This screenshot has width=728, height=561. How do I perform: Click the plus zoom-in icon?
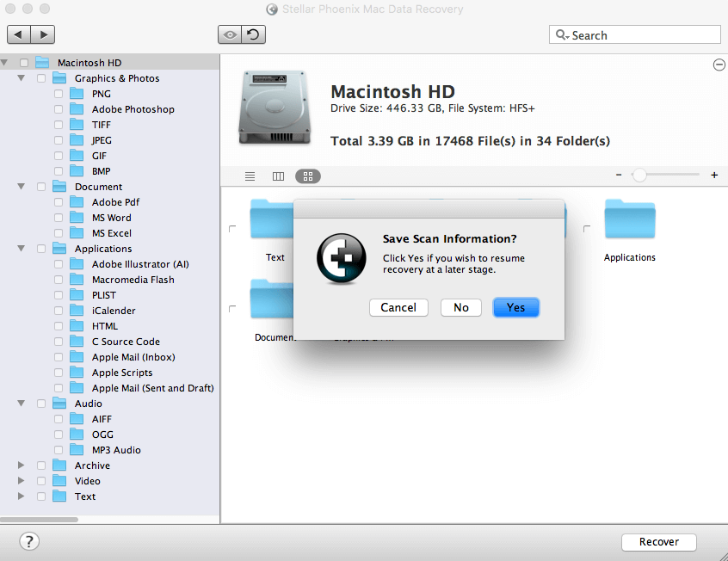click(x=714, y=175)
